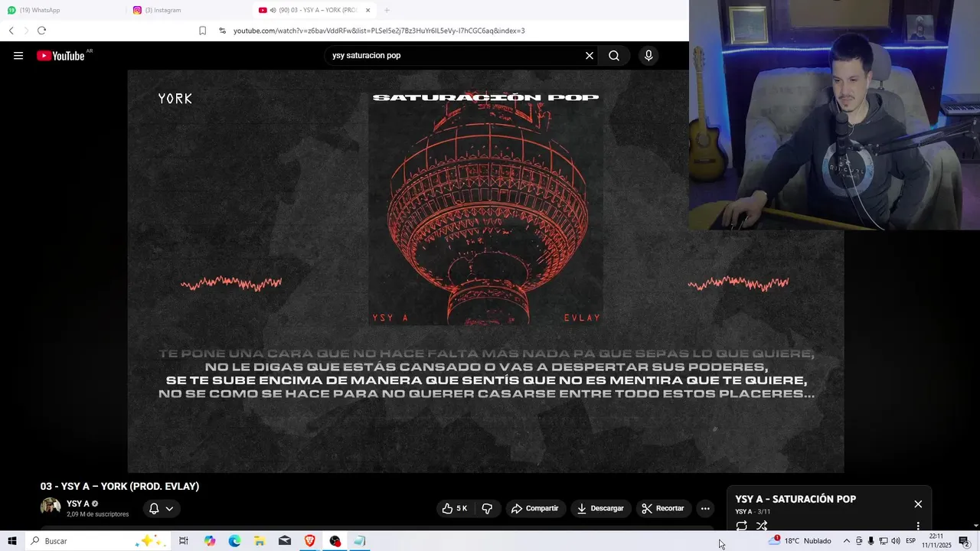Viewport: 980px width, 551px height.
Task: Open File Explorer from taskbar
Action: tap(260, 541)
